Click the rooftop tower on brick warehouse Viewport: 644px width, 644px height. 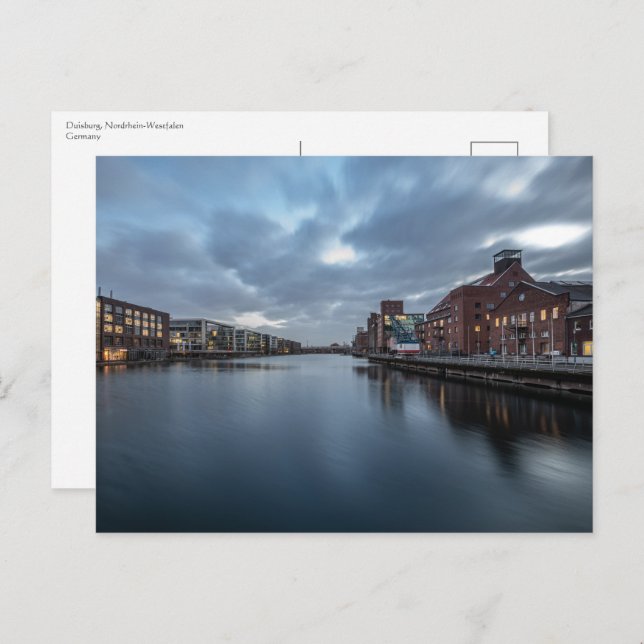507,260
